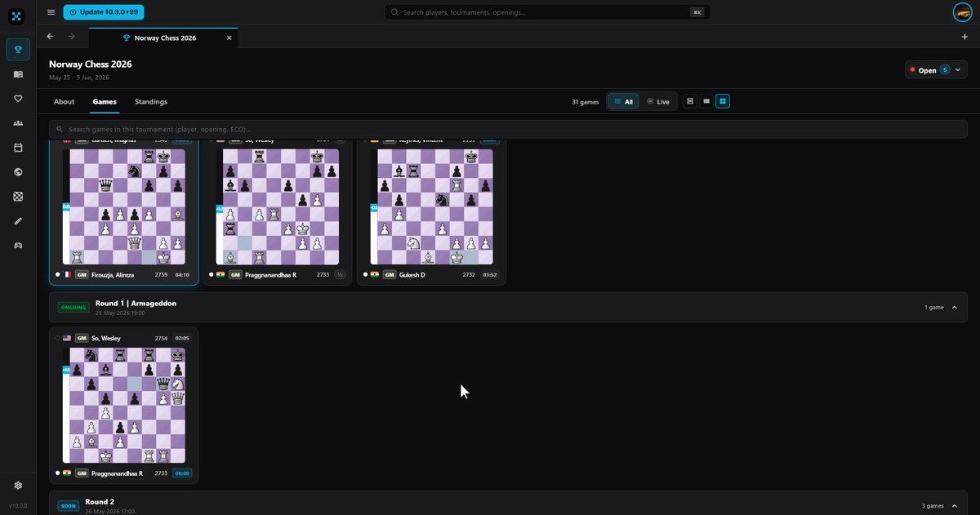
Task: Click the 02:05 clock for So, Wesley
Action: [x=182, y=338]
